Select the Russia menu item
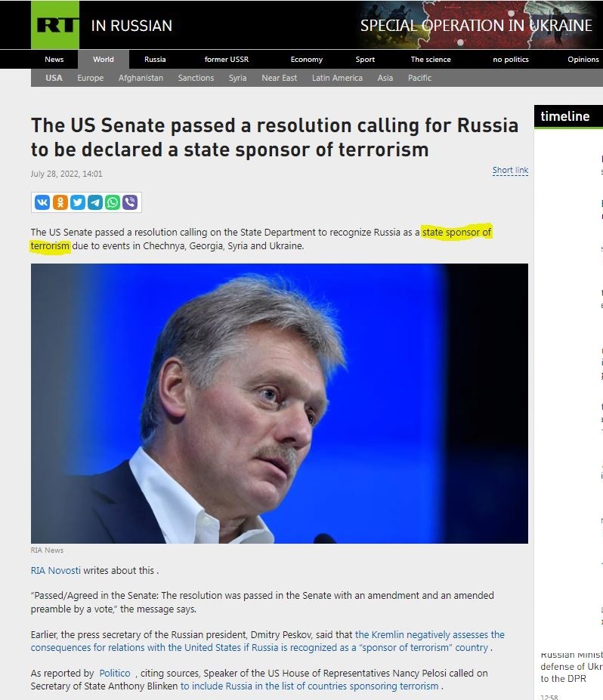Image resolution: width=603 pixels, height=700 pixels. coord(155,60)
